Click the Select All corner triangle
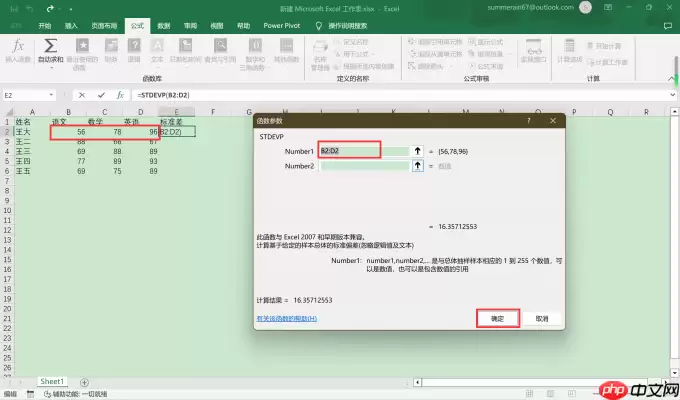 click(9, 112)
